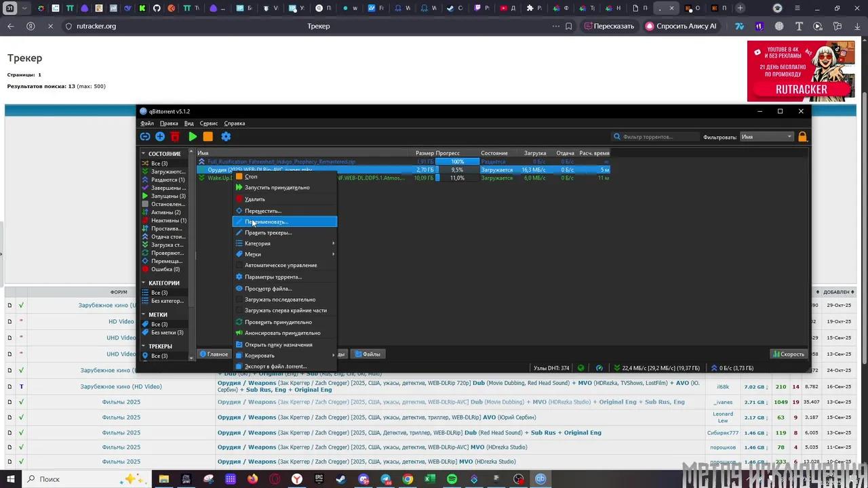Viewport: 868px width, 488px height.
Task: Click the green start torrent toolbar icon
Action: pos(193,136)
